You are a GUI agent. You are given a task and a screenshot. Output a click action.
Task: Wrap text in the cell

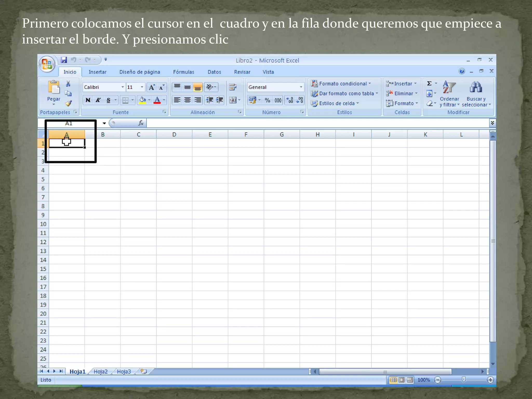click(233, 87)
